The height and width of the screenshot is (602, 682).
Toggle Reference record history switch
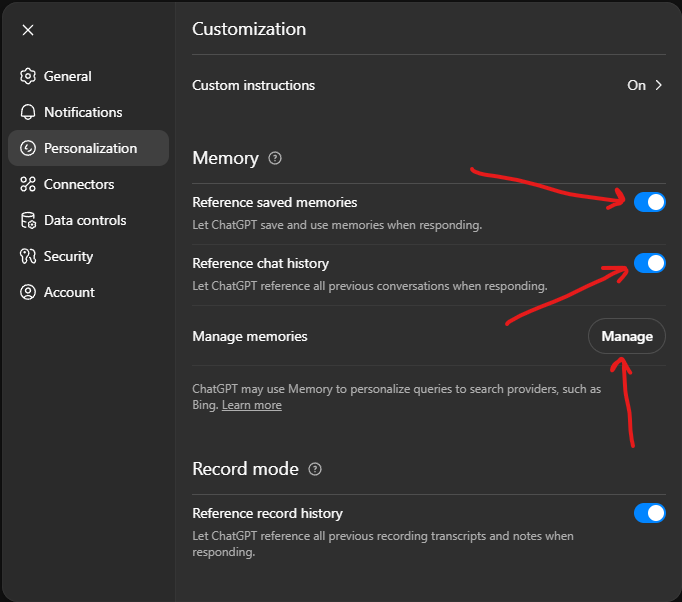(x=649, y=513)
